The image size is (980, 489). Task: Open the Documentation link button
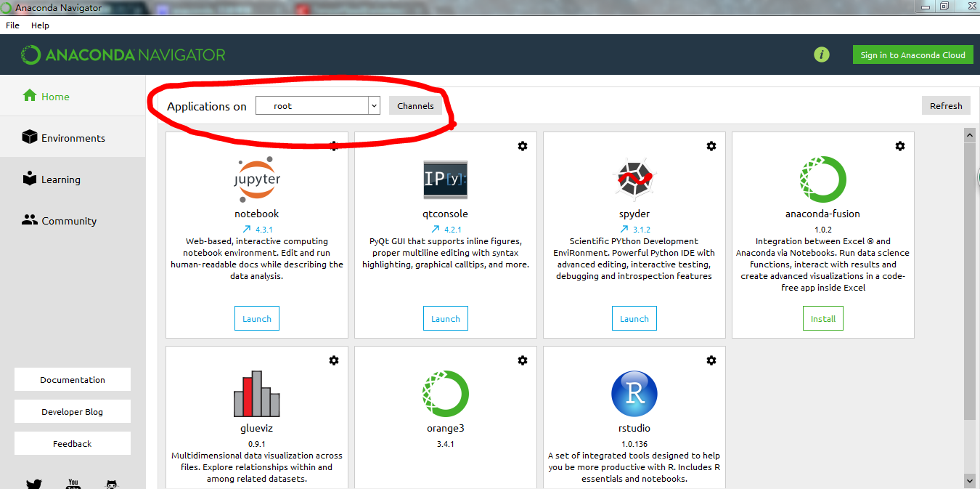point(73,379)
